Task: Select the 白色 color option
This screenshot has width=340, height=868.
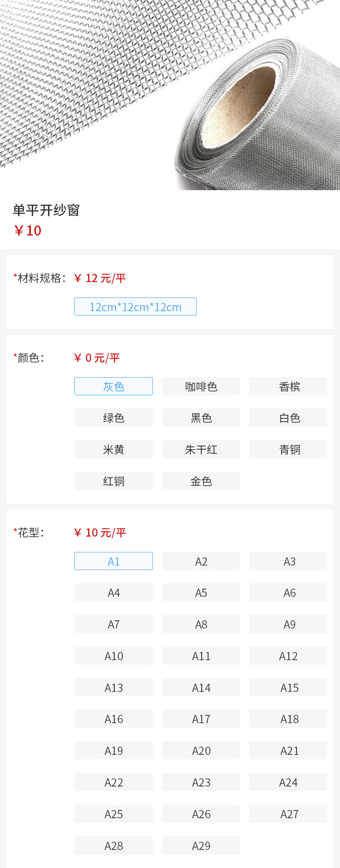Action: pyautogui.click(x=288, y=417)
